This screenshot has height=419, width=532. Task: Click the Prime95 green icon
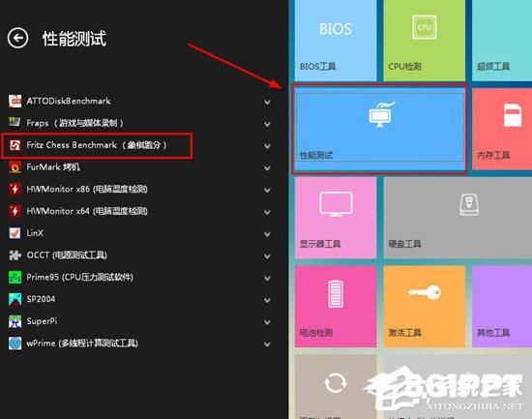[x=15, y=277]
